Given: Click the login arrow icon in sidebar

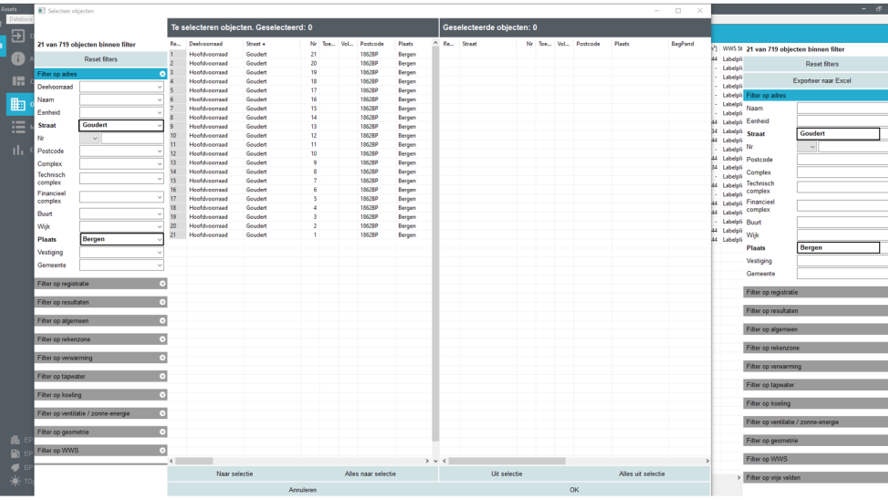Looking at the screenshot, I should 18,36.
